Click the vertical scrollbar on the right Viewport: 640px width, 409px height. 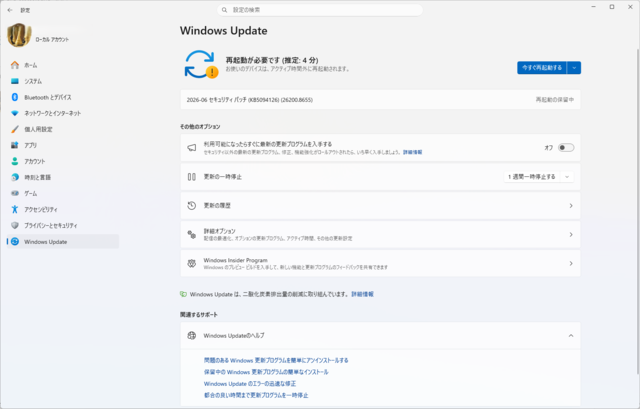638,211
